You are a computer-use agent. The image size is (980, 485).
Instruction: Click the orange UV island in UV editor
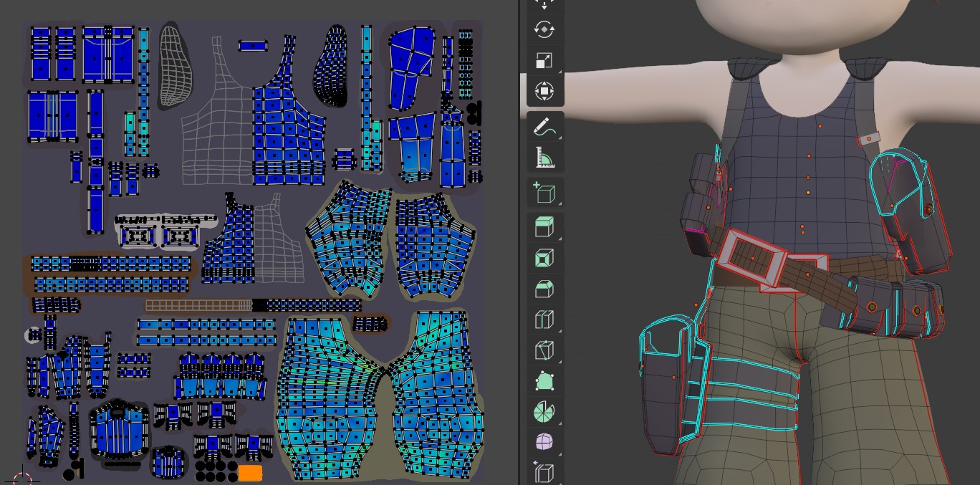pos(250,473)
